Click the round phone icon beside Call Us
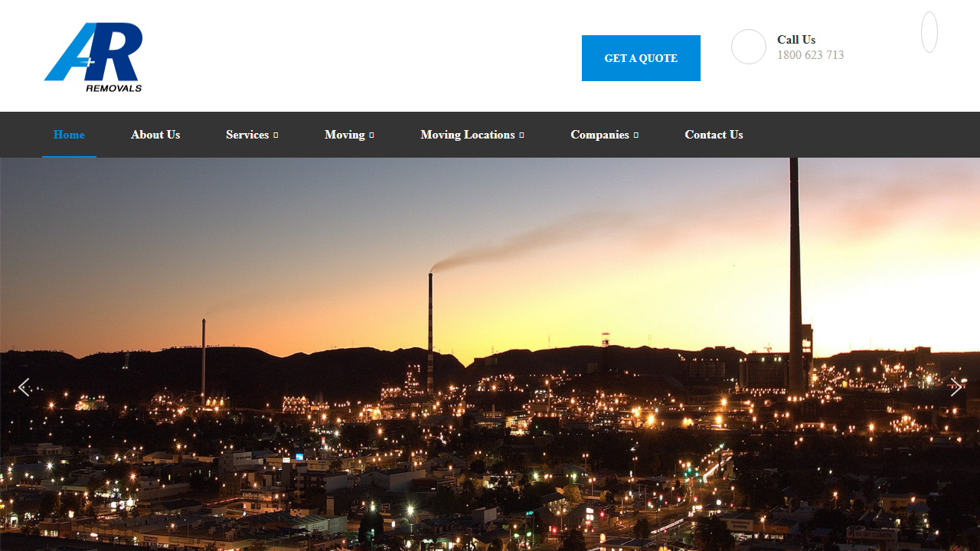The width and height of the screenshot is (980, 551). tap(748, 47)
